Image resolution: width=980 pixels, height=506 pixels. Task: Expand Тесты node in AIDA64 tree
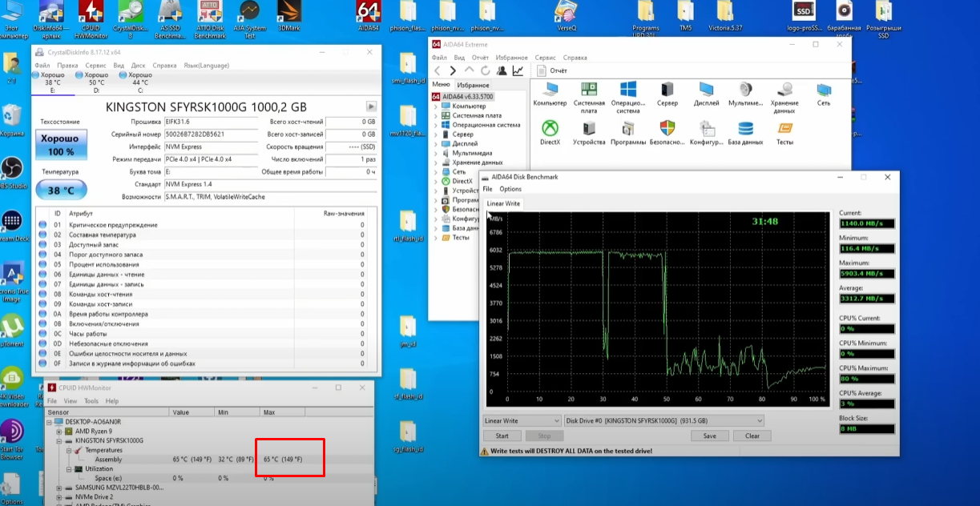coord(436,238)
